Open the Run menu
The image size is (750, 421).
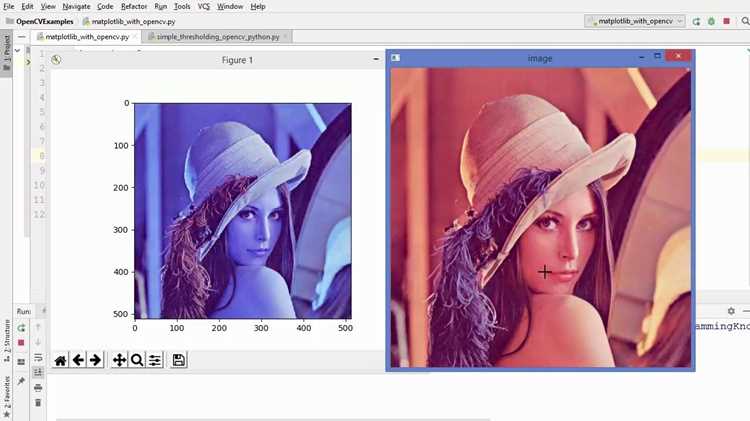point(161,7)
